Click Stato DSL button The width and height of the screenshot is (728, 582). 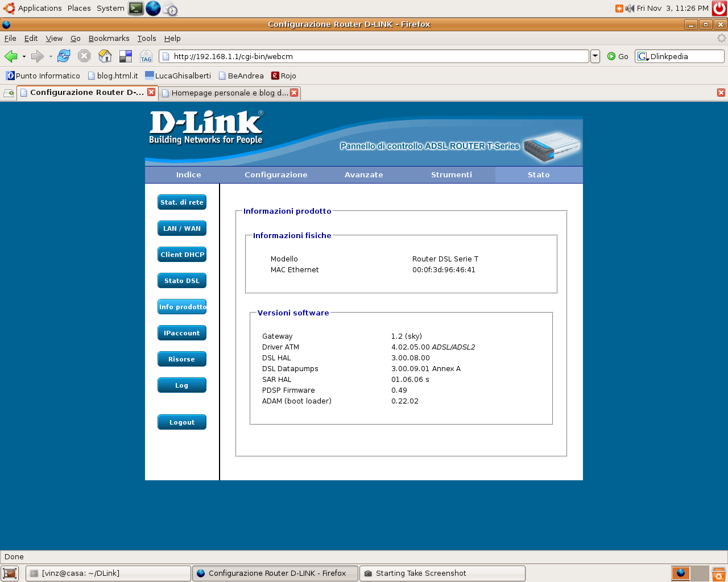182,281
